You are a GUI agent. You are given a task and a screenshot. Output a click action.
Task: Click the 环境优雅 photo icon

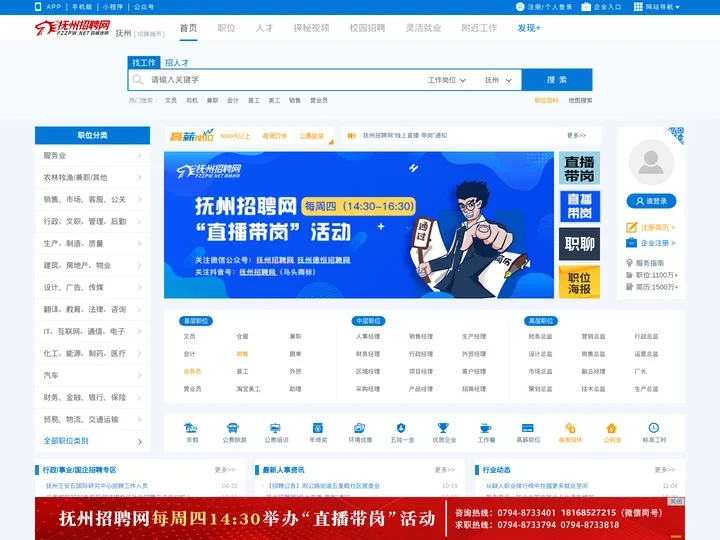pos(359,428)
